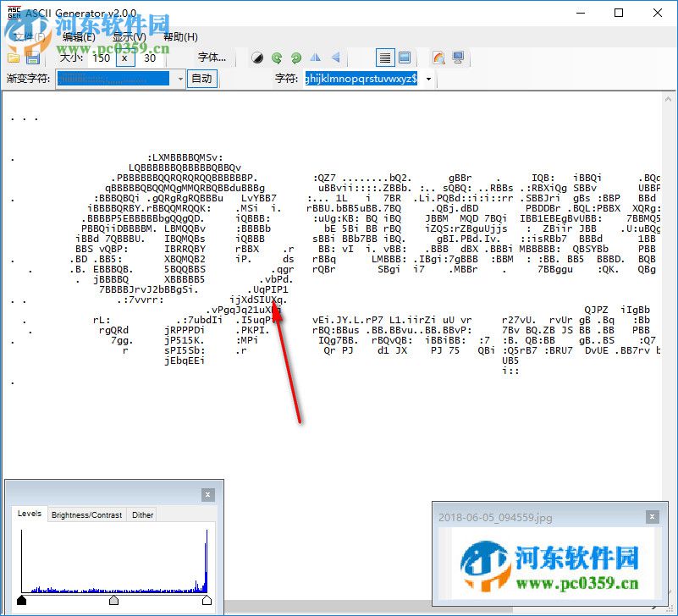Rotate the image counter-clockwise
Screen dimensions: 678x616
(277, 58)
